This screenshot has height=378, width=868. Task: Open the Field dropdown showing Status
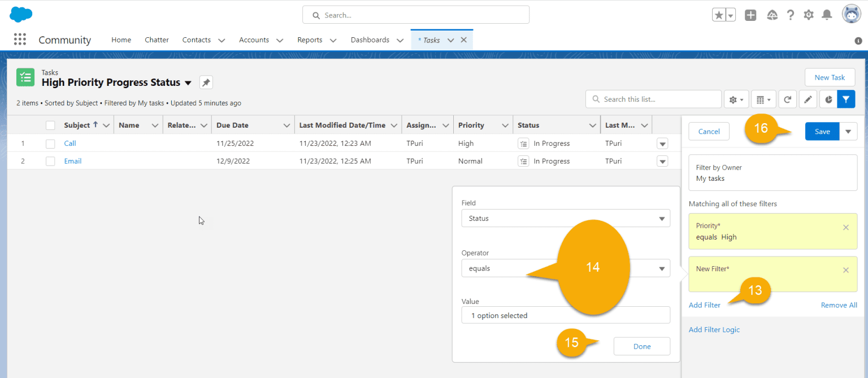(x=565, y=218)
